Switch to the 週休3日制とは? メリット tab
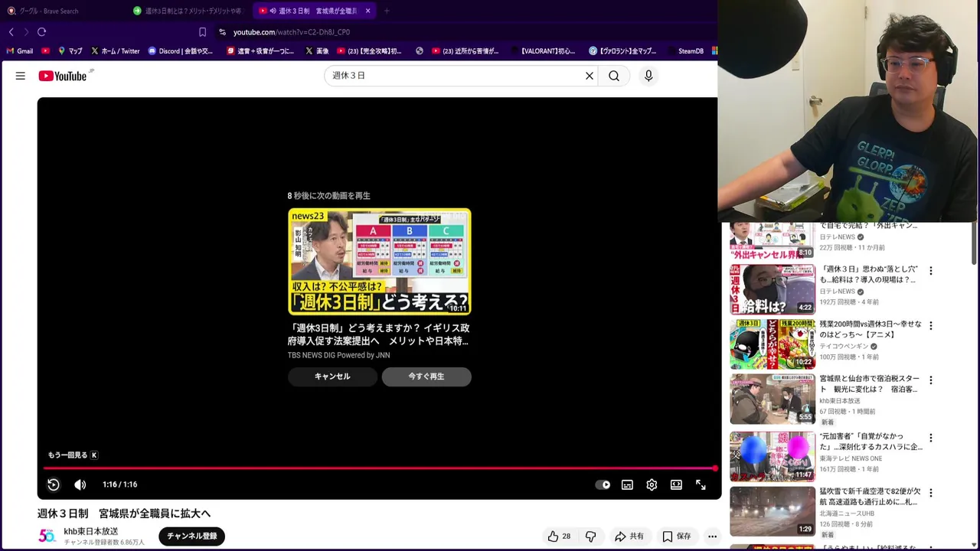This screenshot has width=980, height=551. click(190, 11)
